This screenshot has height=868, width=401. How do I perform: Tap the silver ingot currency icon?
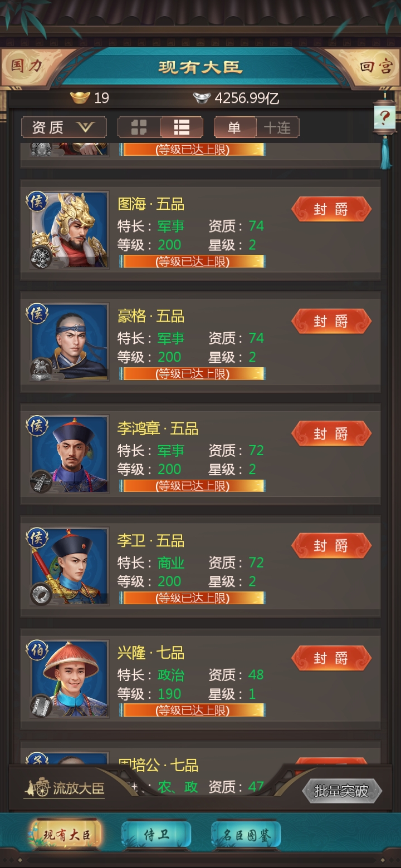coord(202,98)
